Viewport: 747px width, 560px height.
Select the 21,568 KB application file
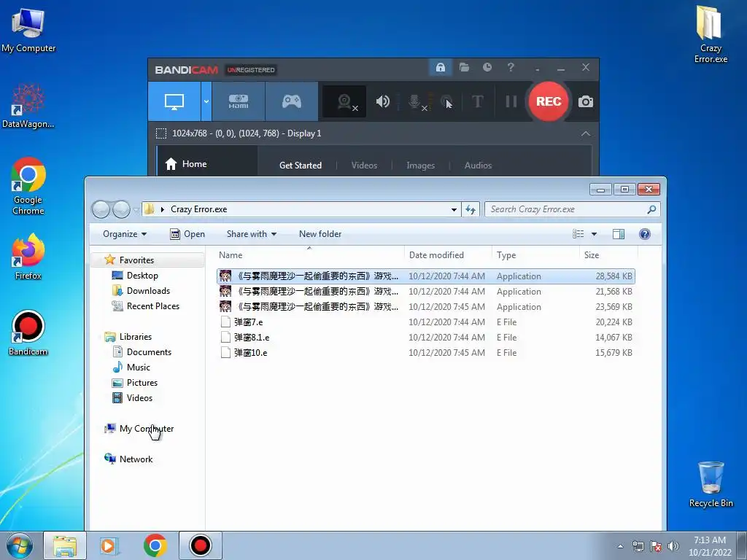point(426,292)
